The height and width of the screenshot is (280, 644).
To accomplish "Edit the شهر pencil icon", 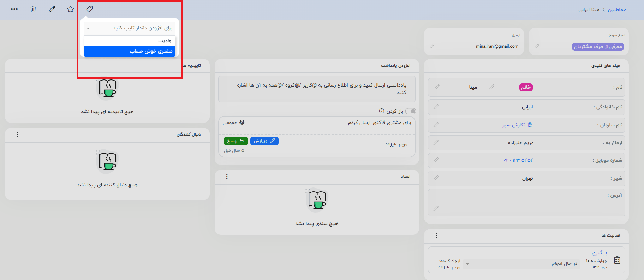I will click(436, 178).
